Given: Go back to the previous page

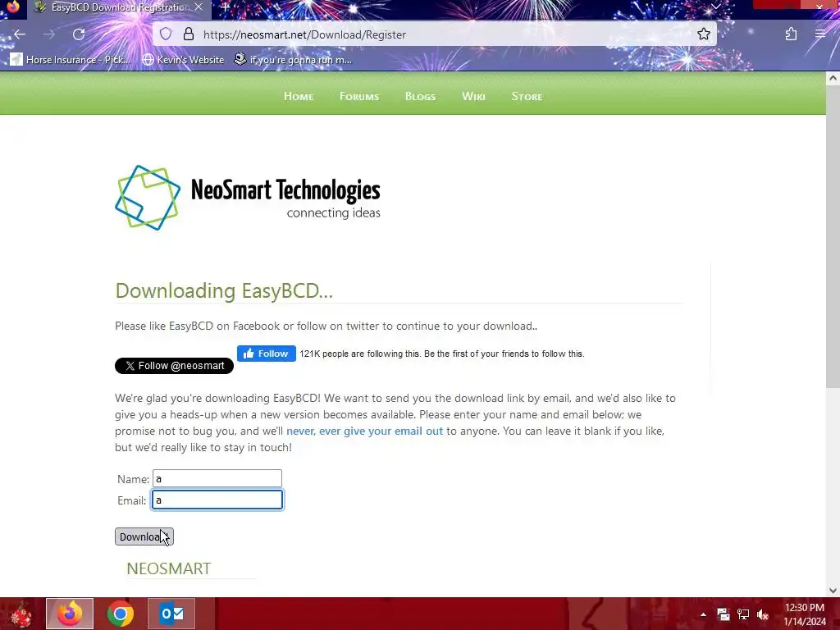Looking at the screenshot, I should (x=20, y=34).
